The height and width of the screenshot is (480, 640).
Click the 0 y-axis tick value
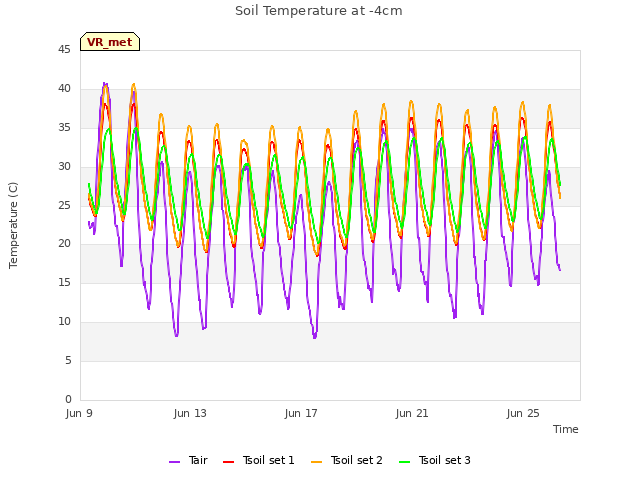click(68, 399)
